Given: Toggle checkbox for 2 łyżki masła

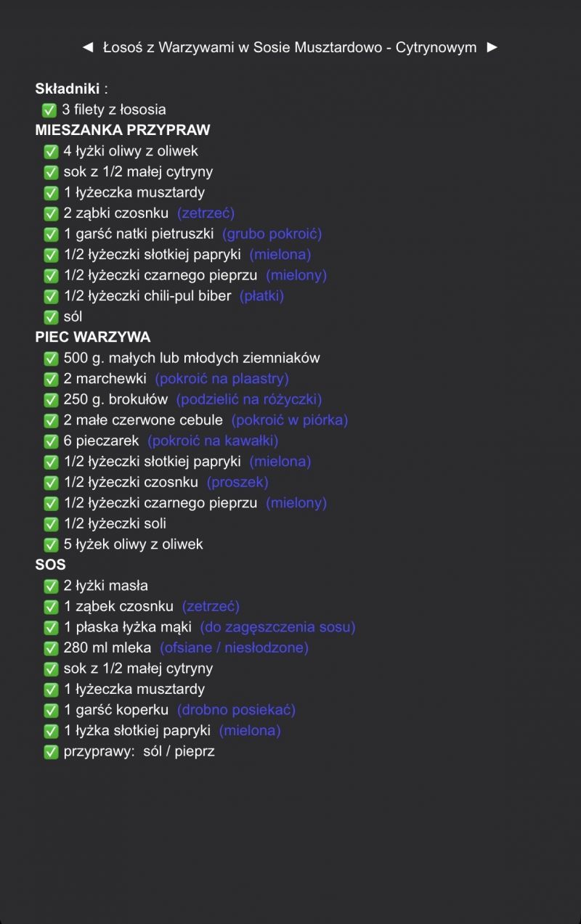Looking at the screenshot, I should [x=51, y=586].
